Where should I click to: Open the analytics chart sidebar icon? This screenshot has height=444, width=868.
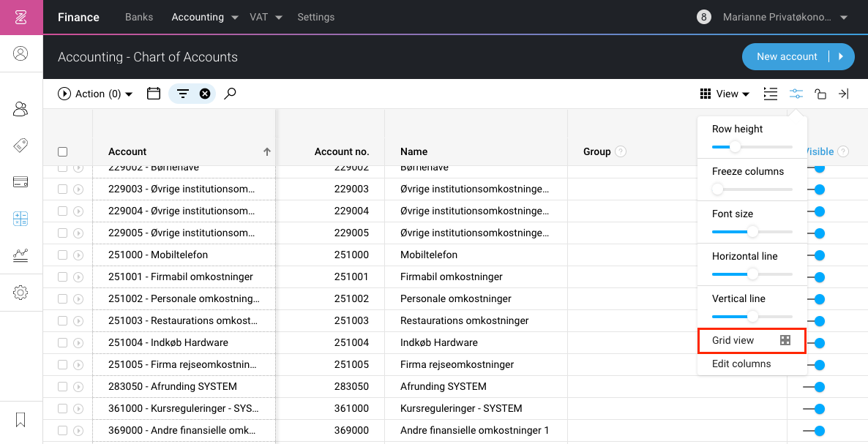coord(20,255)
